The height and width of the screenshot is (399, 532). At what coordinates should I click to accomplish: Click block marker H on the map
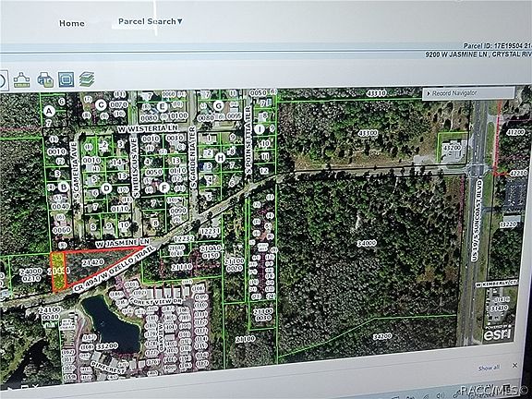220,158
